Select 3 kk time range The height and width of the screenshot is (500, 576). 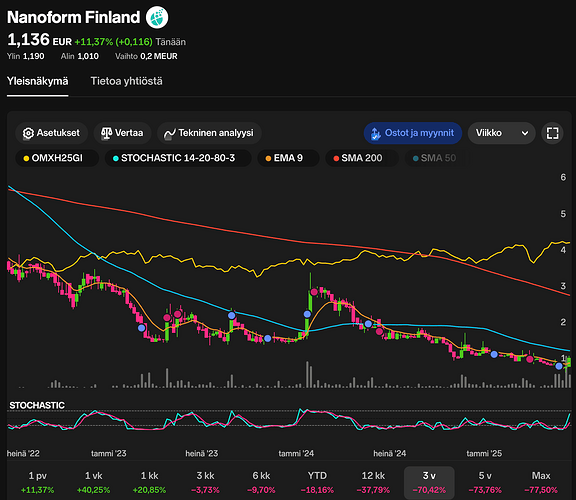coord(205,482)
